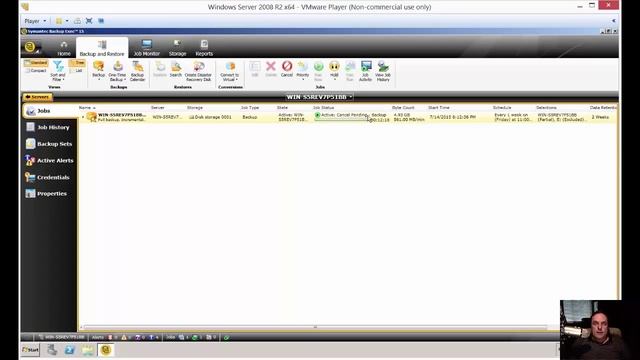Screen dimensions: 640x360
Task: Open the Windows Start menu
Action: [x=30, y=350]
